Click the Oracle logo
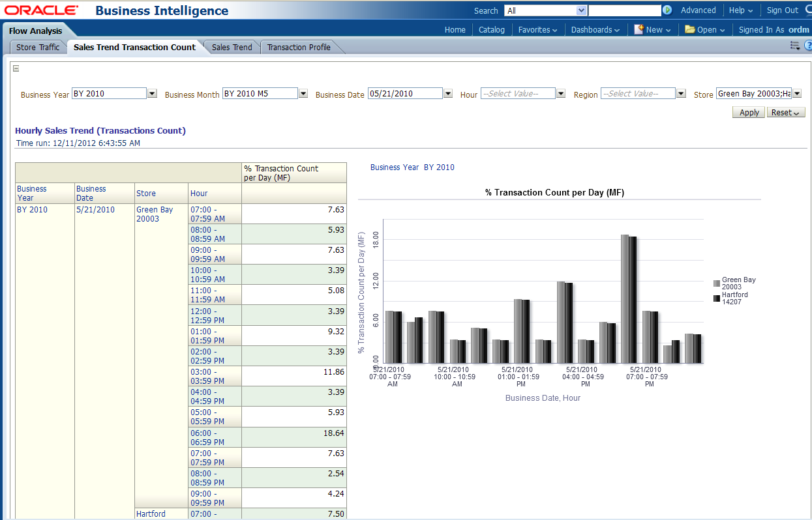This screenshot has height=520, width=812. point(42,10)
